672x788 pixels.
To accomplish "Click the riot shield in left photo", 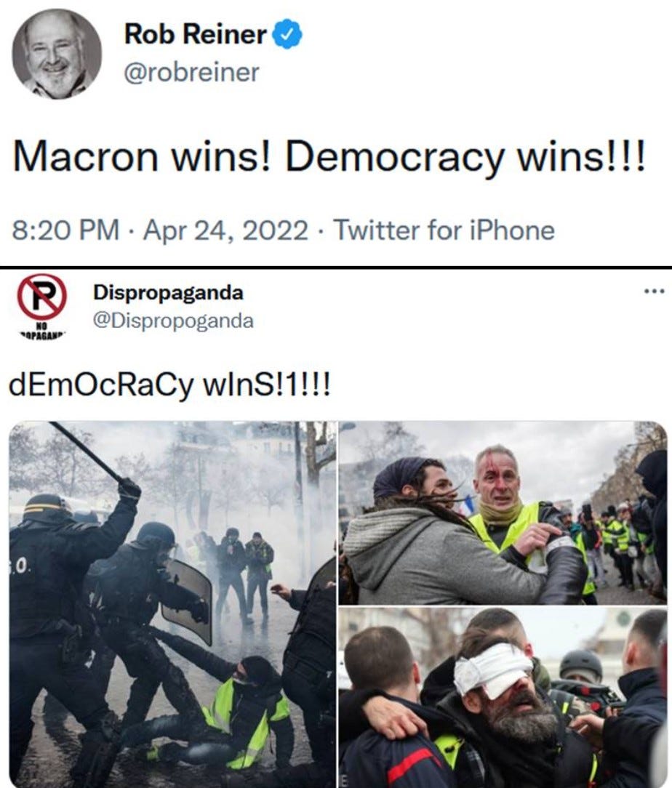I will point(188,601).
